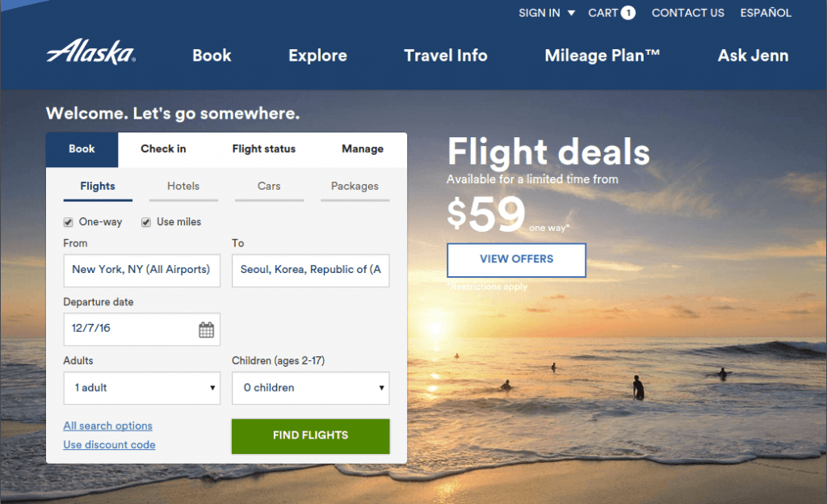Click the Find Flights button

(x=310, y=435)
